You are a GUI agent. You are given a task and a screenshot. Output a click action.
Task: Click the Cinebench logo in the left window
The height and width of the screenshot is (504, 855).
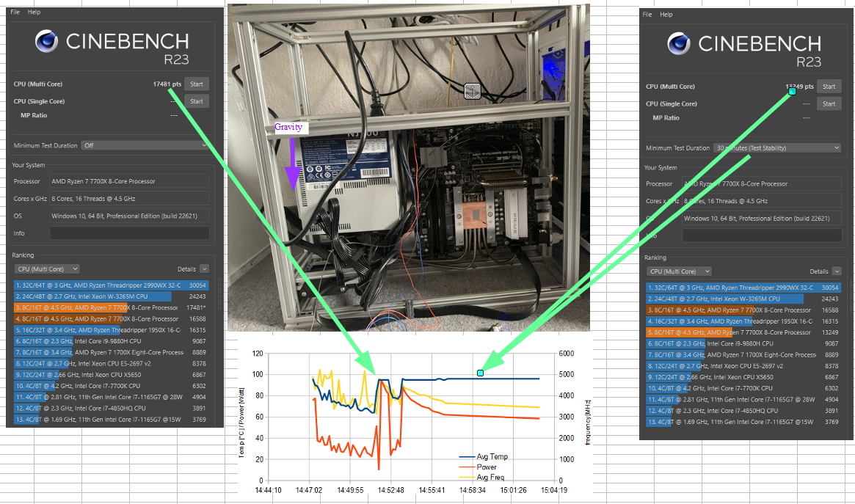[46, 42]
